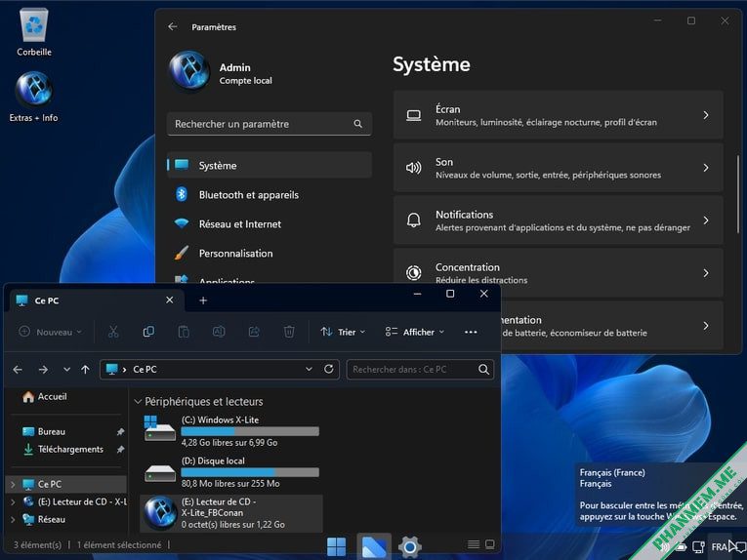
Task: Open the Corbeille desktop icon
Action: click(x=34, y=32)
